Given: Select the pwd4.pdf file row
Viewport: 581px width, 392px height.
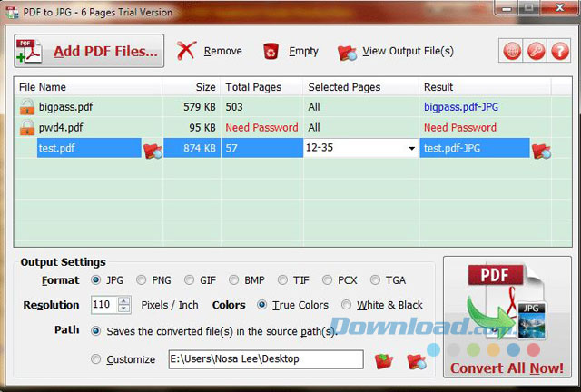Looking at the screenshot, I should click(292, 127).
